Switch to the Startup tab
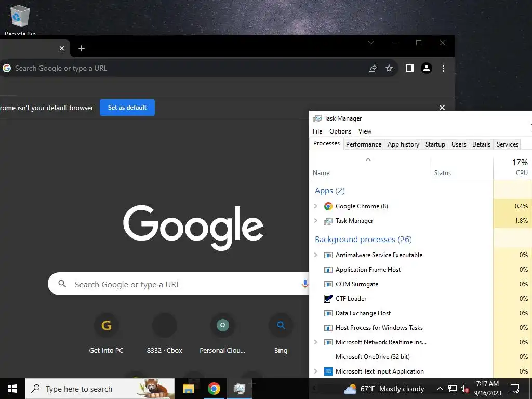Image resolution: width=532 pixels, height=399 pixels. 435,144
